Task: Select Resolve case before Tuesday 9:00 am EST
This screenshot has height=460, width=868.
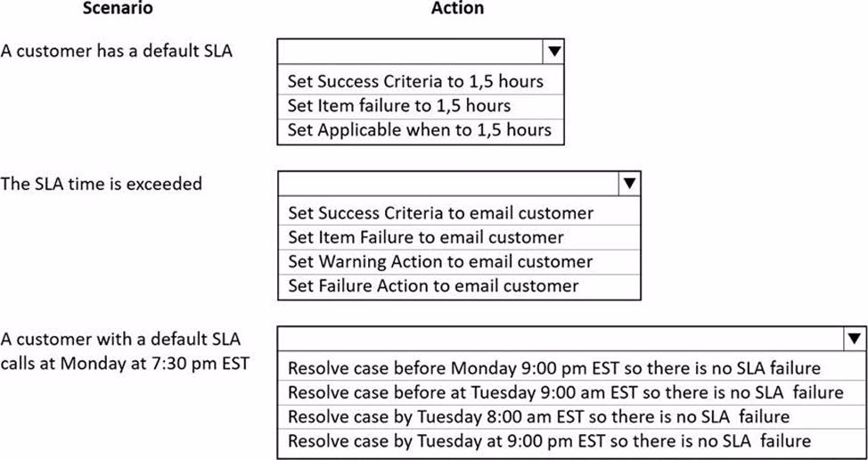Action: coord(565,392)
